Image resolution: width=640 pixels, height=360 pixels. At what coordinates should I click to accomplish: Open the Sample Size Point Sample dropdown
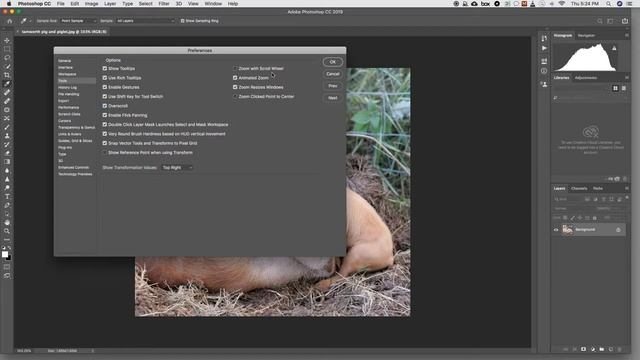point(79,21)
